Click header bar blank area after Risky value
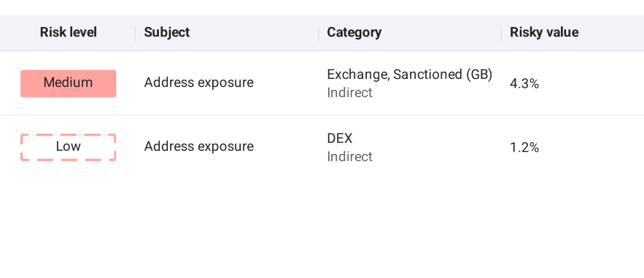Screen dimensions: 644x278 [612, 33]
